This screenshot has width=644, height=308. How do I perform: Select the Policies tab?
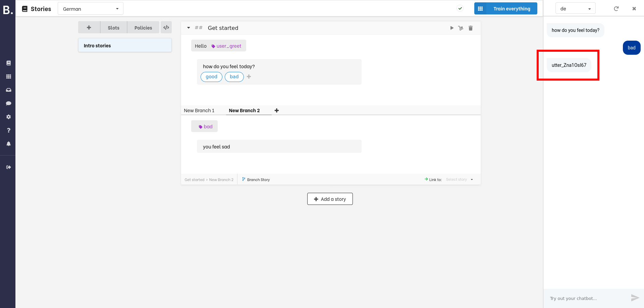tap(143, 27)
